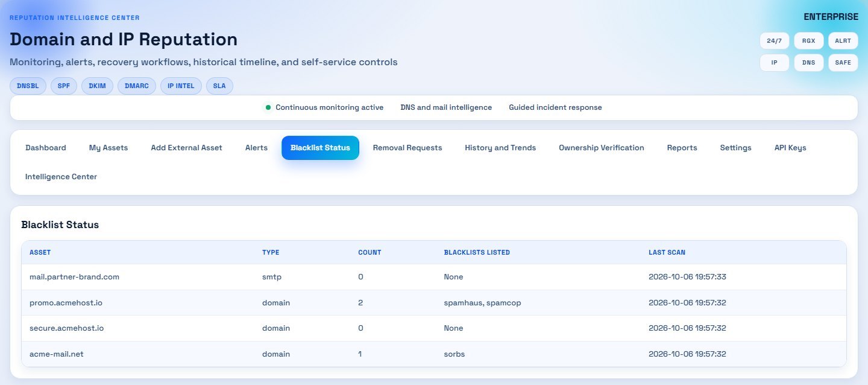Click the ENTERPRISE plan label
This screenshot has width=868, height=385.
point(831,17)
